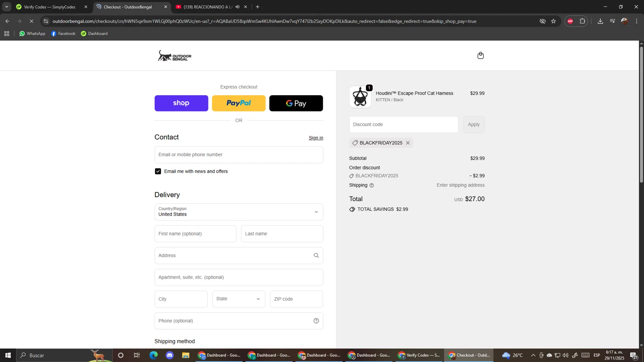
Task: Pay with Shop Pay express checkout
Action: (x=181, y=103)
